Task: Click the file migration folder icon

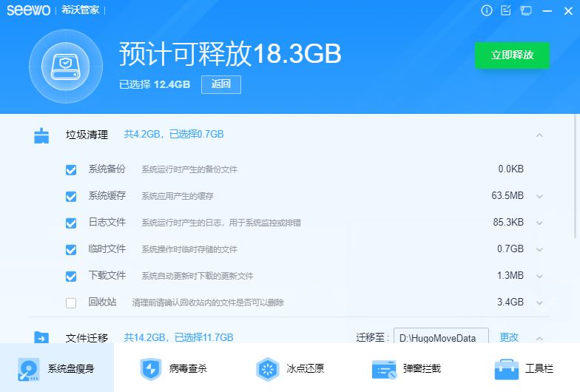Action: click(41, 338)
